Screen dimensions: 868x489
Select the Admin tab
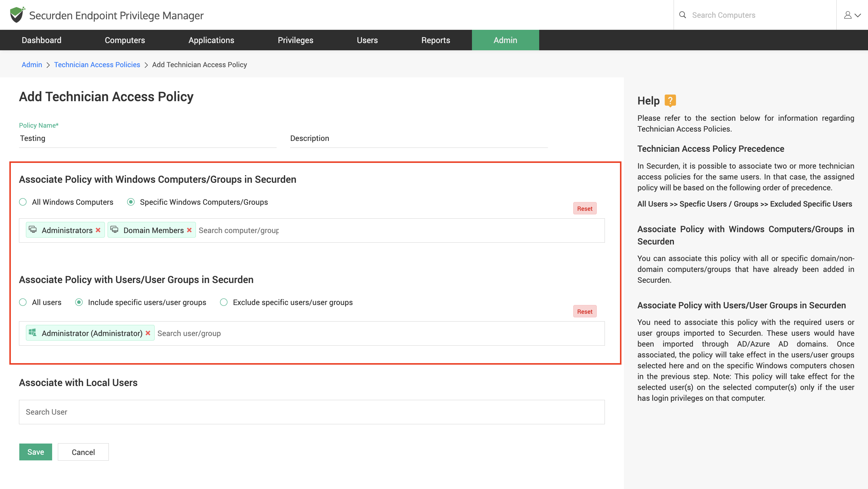click(505, 40)
